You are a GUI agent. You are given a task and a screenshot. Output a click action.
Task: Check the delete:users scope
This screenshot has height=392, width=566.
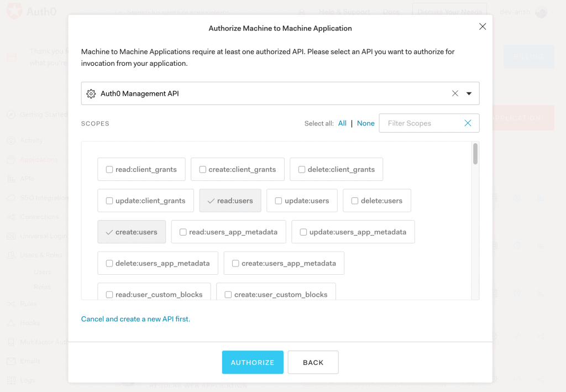[355, 201]
